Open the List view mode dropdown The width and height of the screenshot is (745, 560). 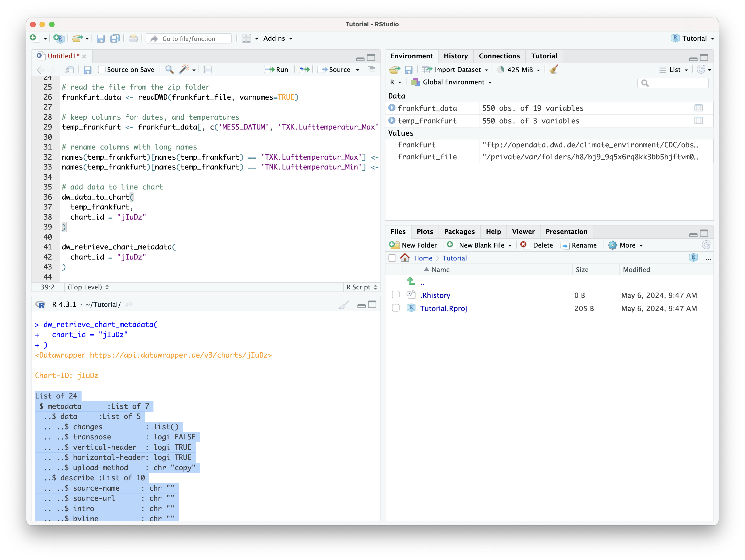click(x=674, y=70)
